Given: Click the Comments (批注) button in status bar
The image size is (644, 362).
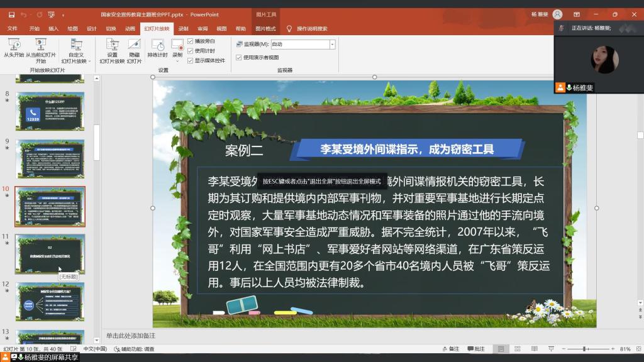Looking at the screenshot, I should click(x=476, y=349).
